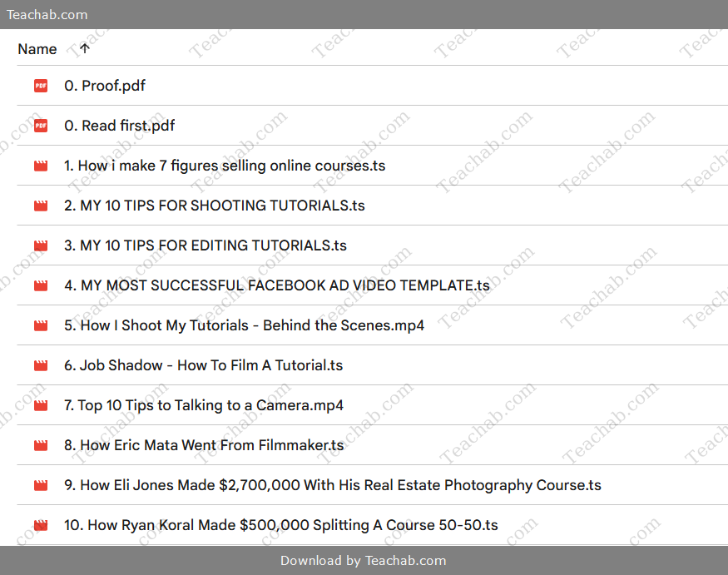
Task: Select MY MOST SUCCESSFUL FACEBOOK AD VIDEO TEMPLATE.ts
Action: click(276, 285)
